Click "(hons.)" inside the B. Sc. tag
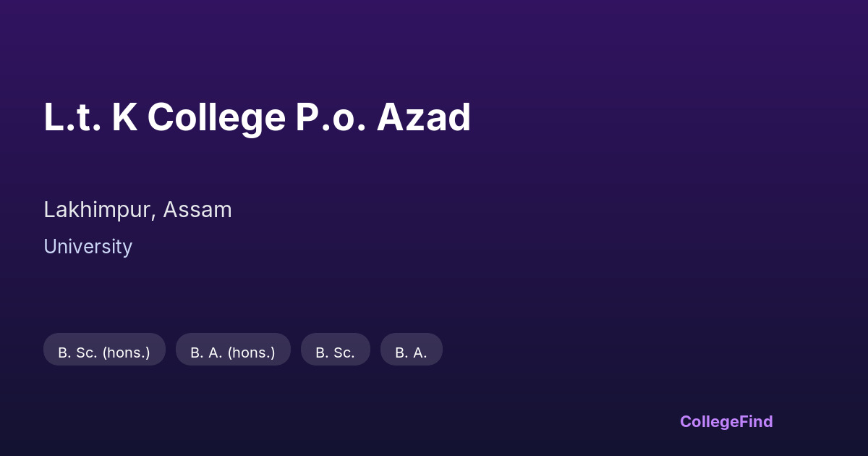The height and width of the screenshot is (456, 868). point(126,352)
